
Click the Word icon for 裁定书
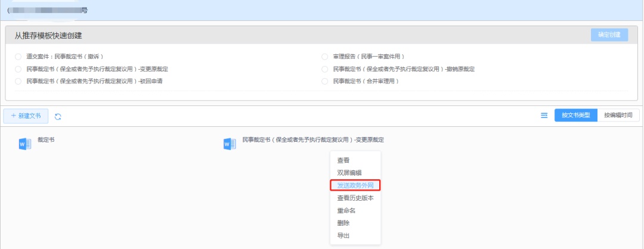tap(25, 144)
